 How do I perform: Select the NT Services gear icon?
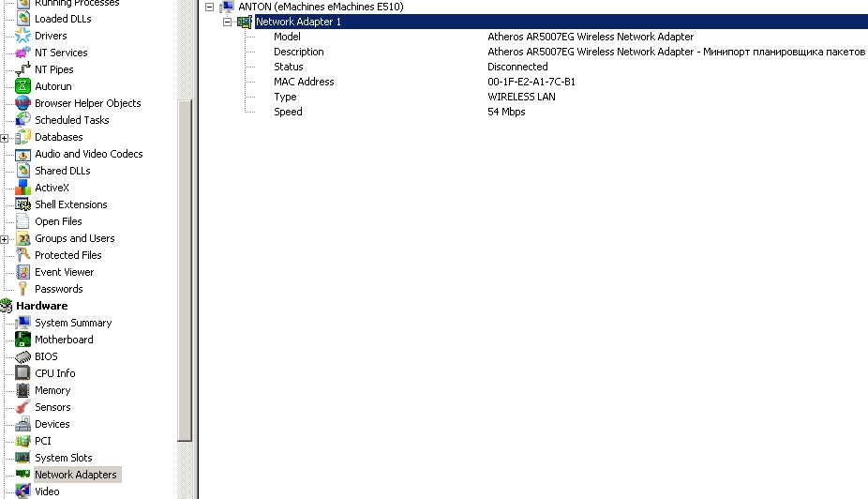pyautogui.click(x=23, y=53)
